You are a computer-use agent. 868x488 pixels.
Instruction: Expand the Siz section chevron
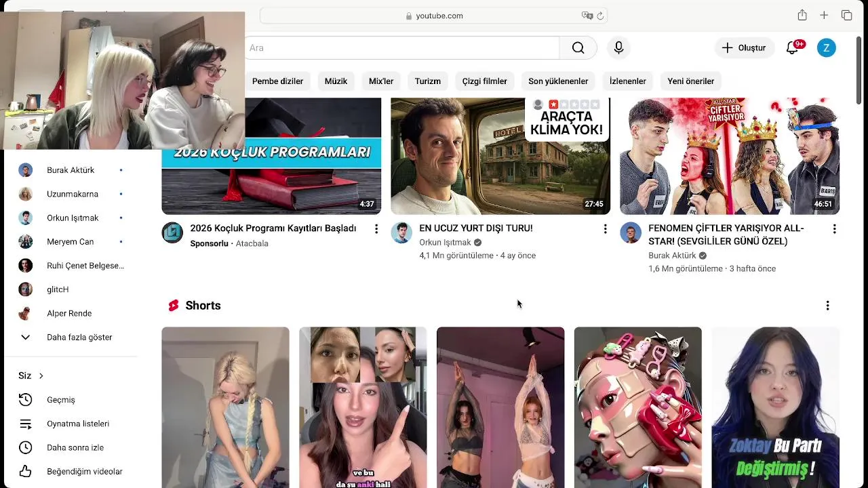click(41, 375)
